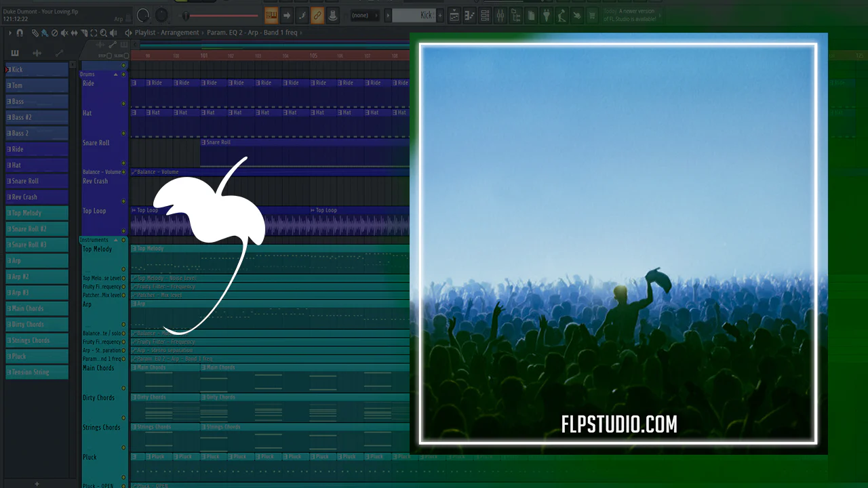Show audio clips tab in picker panel
The width and height of the screenshot is (868, 488).
point(37,53)
